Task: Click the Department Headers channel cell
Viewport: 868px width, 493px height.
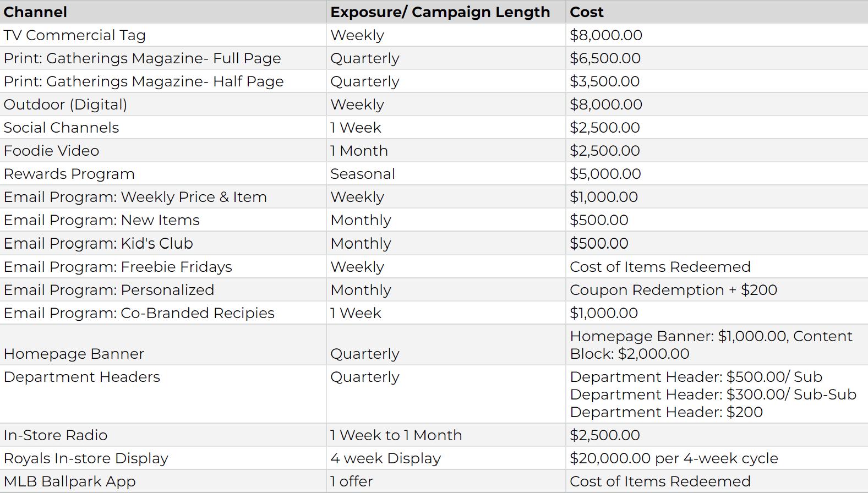Action: tap(81, 377)
